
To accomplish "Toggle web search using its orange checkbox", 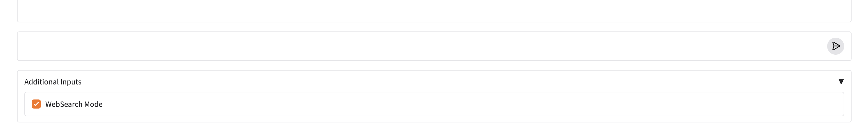I will (x=36, y=104).
